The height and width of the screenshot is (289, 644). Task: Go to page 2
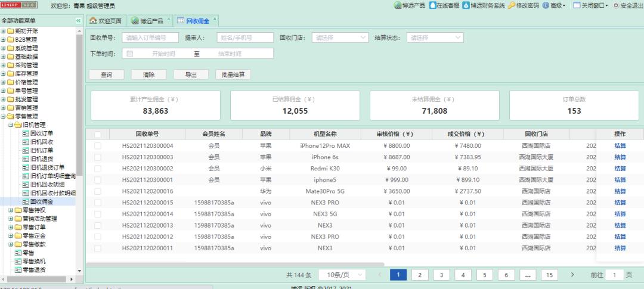420,275
